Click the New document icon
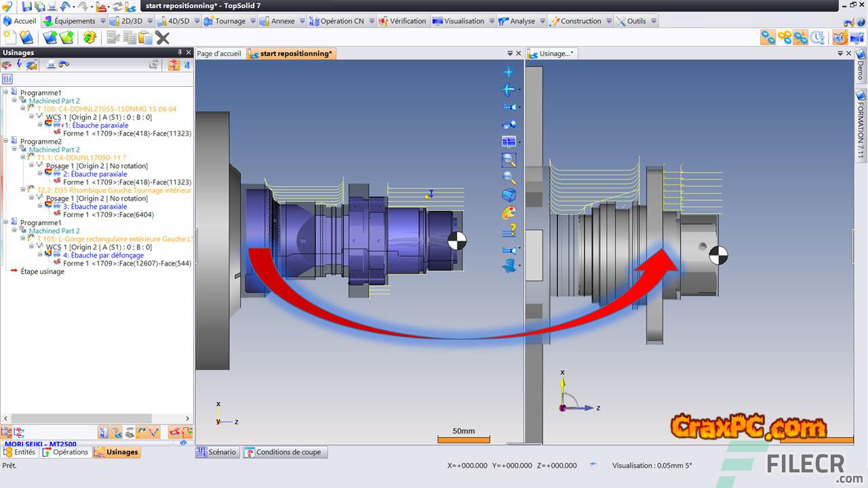The width and height of the screenshot is (868, 488). (x=9, y=37)
